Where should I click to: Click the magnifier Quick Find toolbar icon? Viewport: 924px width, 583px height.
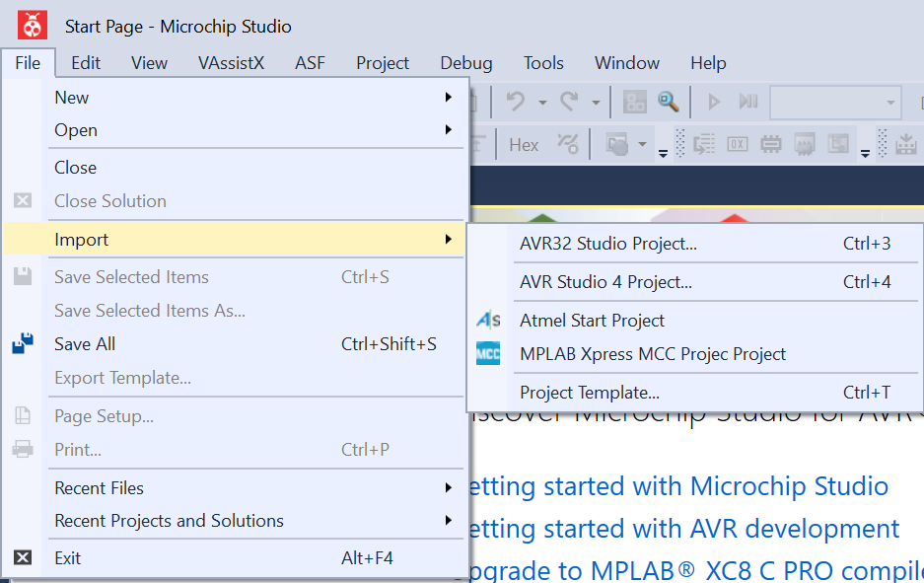click(667, 102)
